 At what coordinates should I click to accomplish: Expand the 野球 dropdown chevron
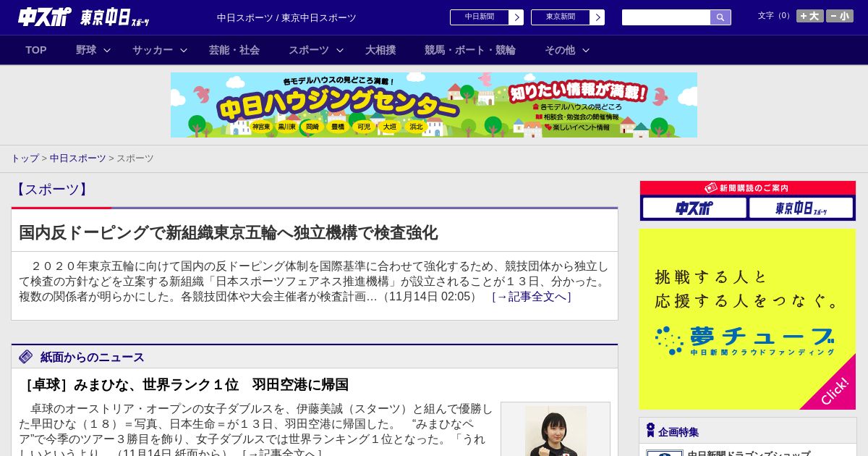[107, 50]
